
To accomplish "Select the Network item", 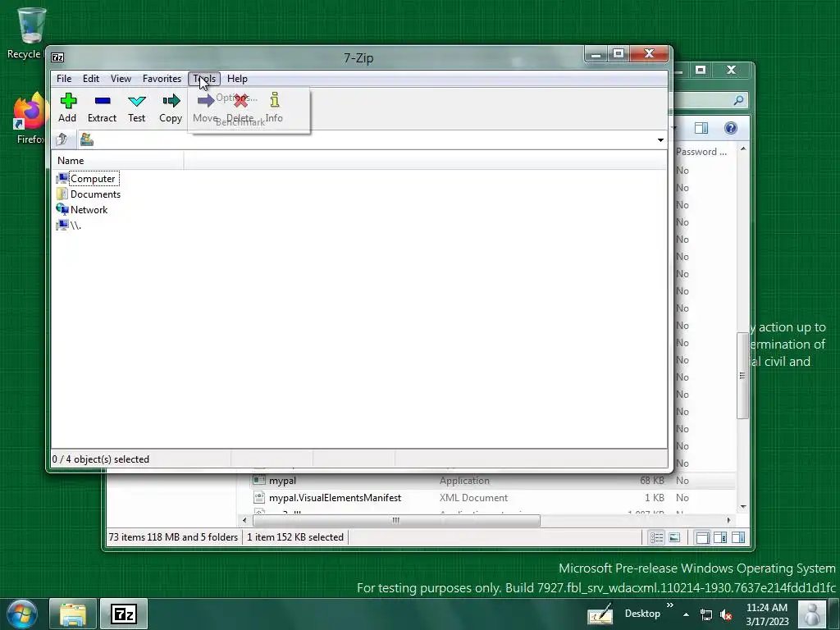I will pos(82,209).
